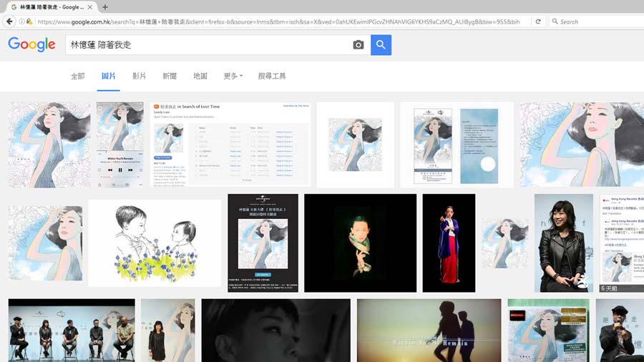The image size is (644, 362).
Task: Open the woman in leather jacket photo
Action: pyautogui.click(x=564, y=243)
